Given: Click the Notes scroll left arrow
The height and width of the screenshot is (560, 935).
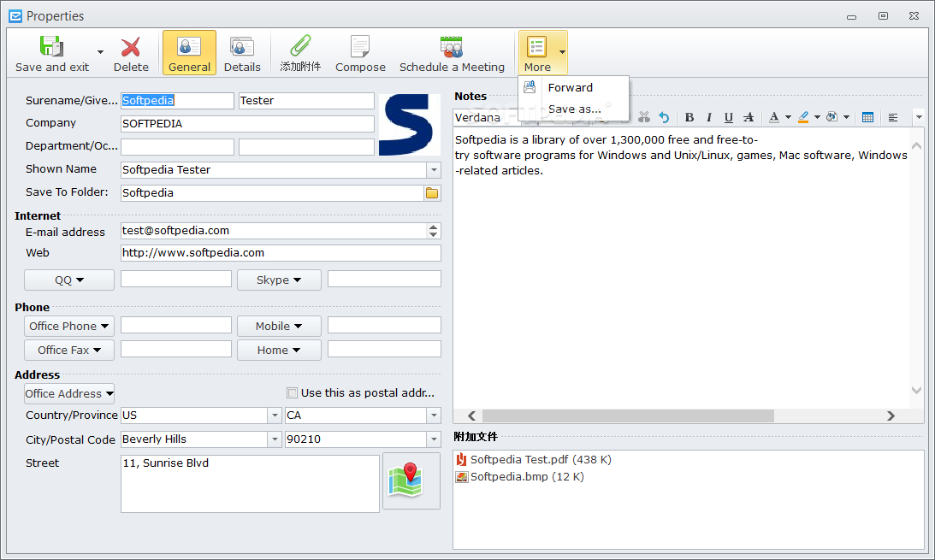Looking at the screenshot, I should click(x=471, y=416).
